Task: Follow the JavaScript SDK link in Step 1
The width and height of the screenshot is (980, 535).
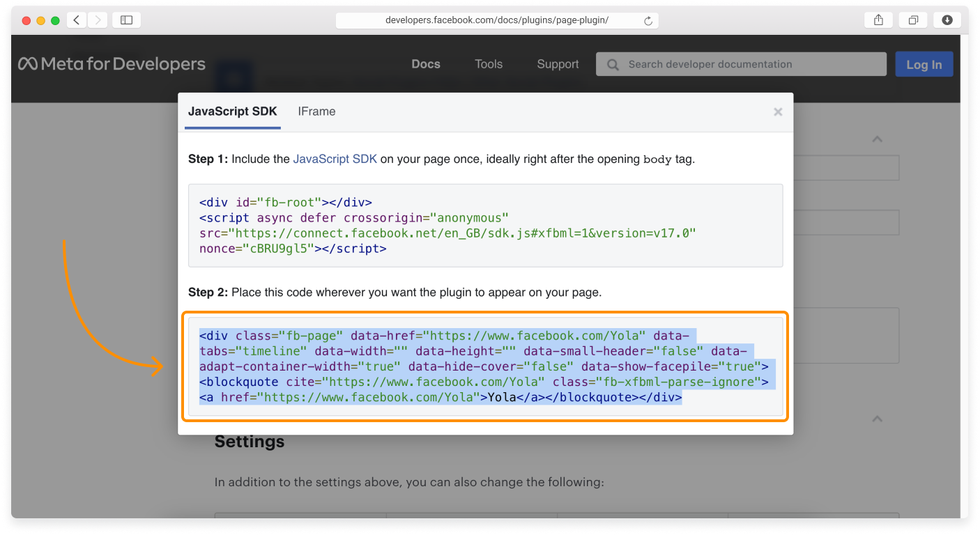Action: [335, 158]
